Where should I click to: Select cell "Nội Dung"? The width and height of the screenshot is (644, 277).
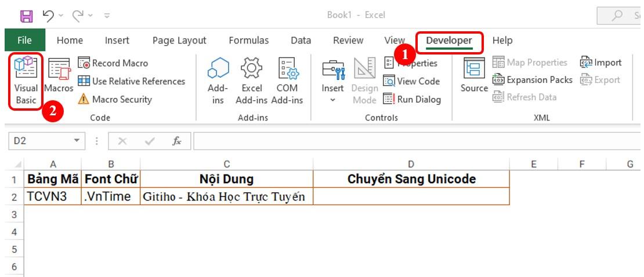(x=227, y=179)
